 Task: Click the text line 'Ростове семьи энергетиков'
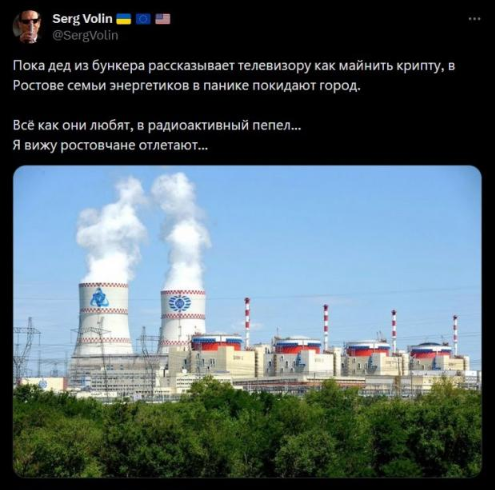(187, 86)
